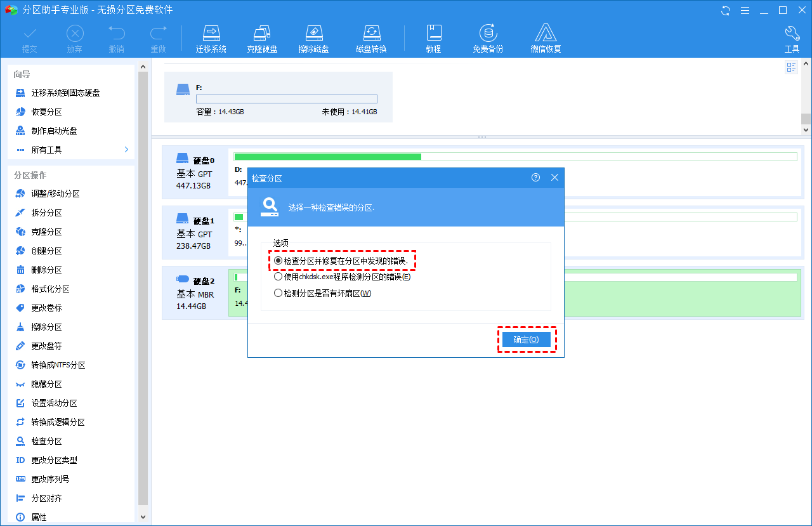Screen dimensions: 812x526
Task: Choose the 使用chkdsk.exe程序检测分区的错误 radio option
Action: point(278,277)
